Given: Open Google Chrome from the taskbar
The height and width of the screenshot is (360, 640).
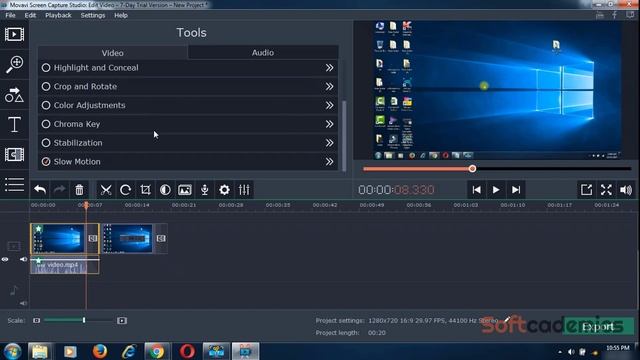Looking at the screenshot, I should click(156, 351).
